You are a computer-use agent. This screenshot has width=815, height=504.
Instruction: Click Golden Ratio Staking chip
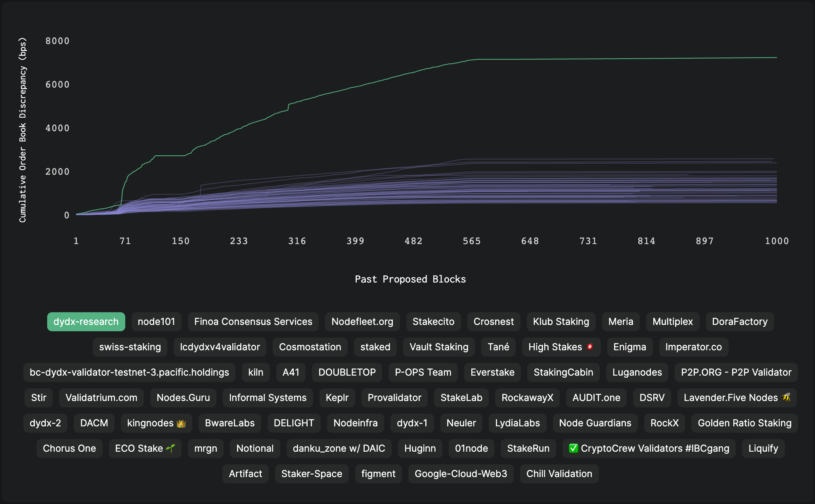tap(744, 423)
